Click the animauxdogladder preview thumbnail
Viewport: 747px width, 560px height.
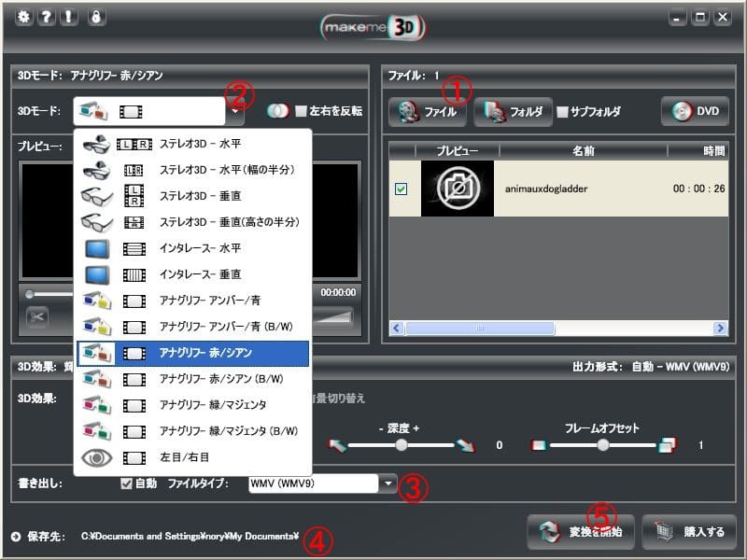point(458,189)
